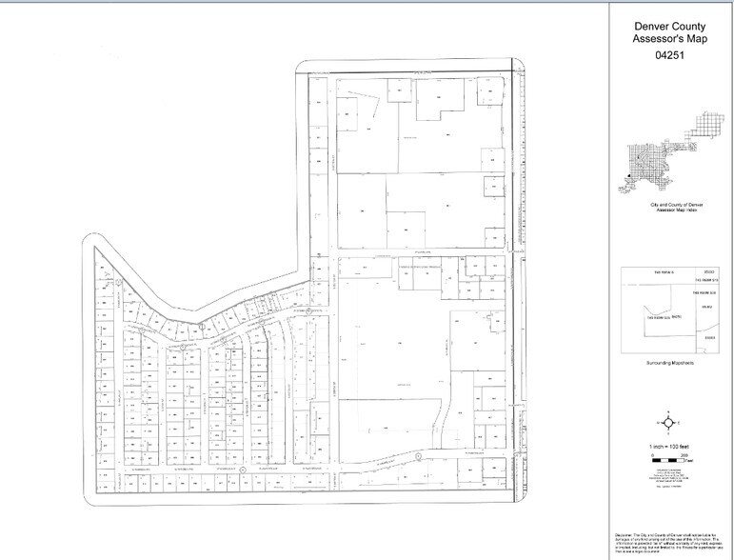Click "City and County of Denver" caption

(677, 205)
